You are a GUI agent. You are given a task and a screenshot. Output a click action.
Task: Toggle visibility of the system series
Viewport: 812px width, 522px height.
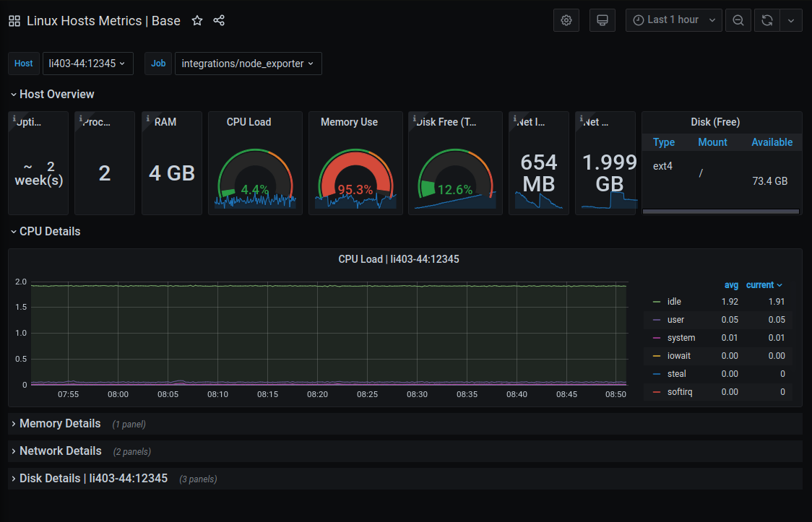(x=681, y=337)
